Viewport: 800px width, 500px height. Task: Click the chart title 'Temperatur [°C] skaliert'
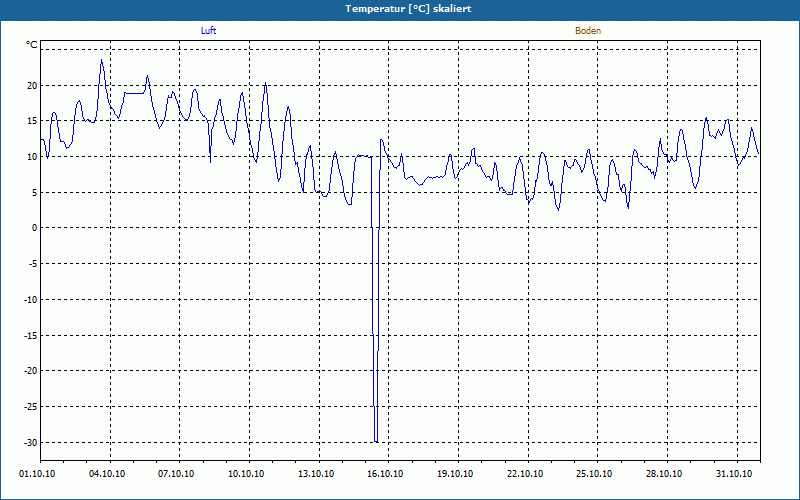coord(408,9)
